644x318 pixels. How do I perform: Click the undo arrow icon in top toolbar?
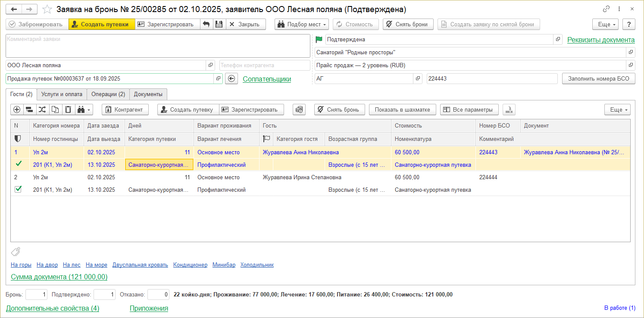[x=206, y=24]
